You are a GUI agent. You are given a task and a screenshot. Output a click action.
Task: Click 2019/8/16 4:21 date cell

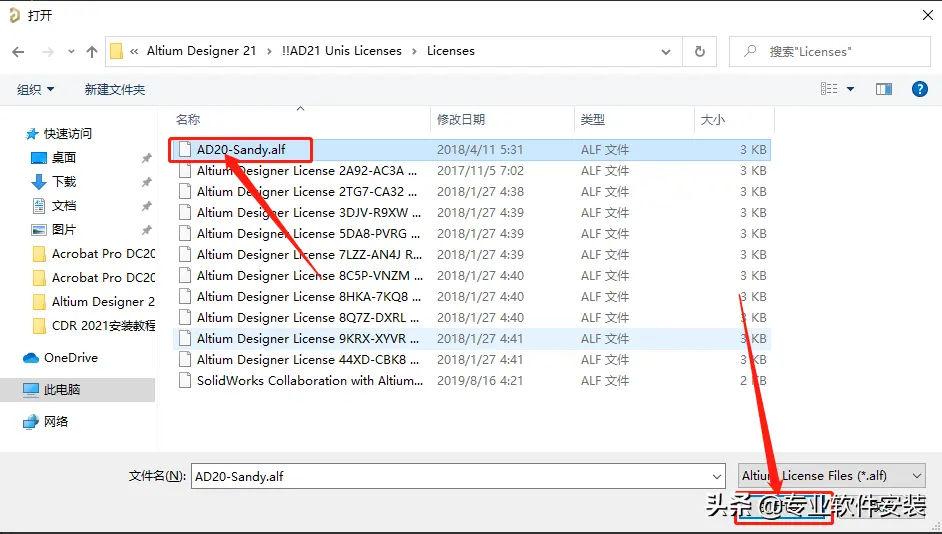tap(480, 381)
